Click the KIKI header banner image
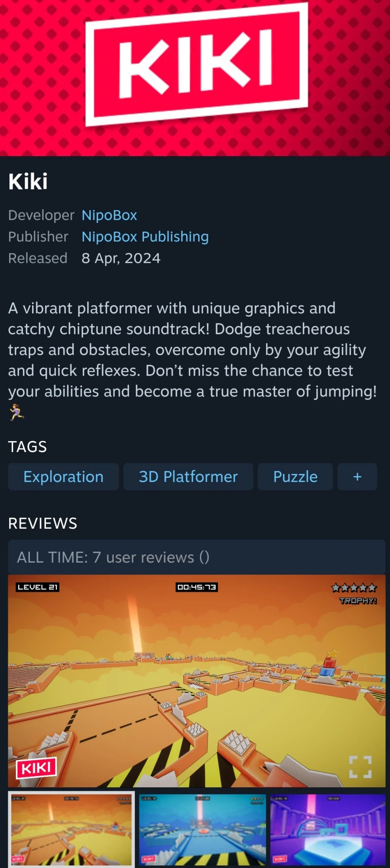The image size is (390, 868). (x=195, y=78)
